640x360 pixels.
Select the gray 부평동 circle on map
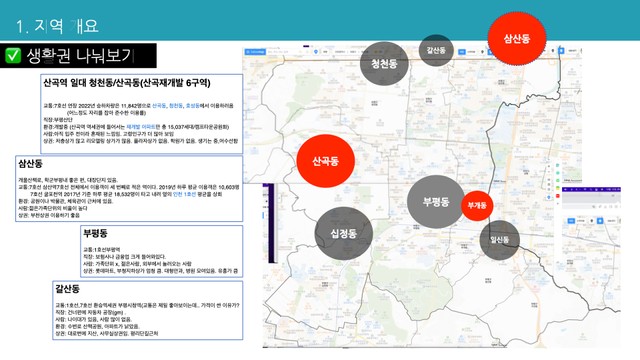tap(436, 202)
